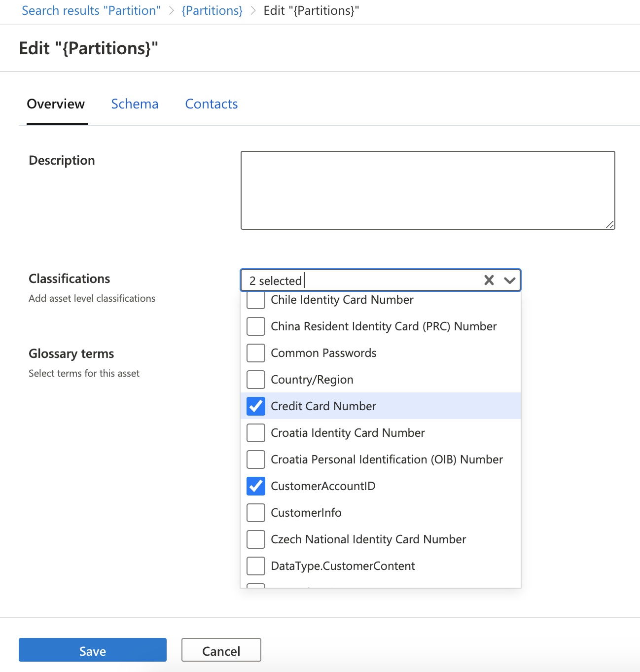Select the Overview tab
This screenshot has height=672, width=640.
[56, 104]
